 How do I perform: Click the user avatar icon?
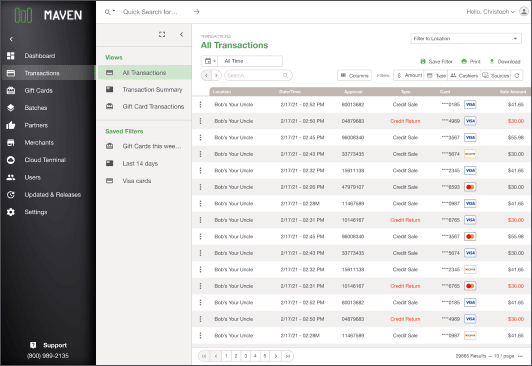pyautogui.click(x=524, y=12)
